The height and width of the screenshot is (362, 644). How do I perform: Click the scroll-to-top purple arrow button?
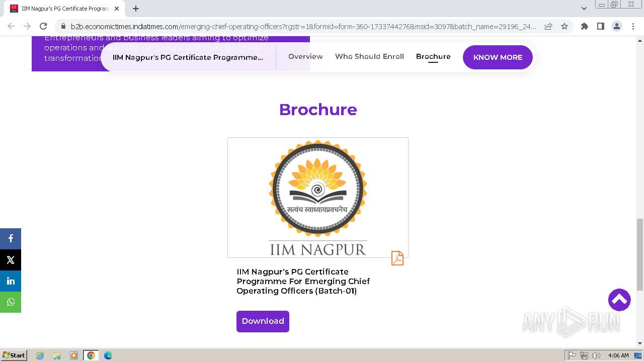tap(619, 300)
